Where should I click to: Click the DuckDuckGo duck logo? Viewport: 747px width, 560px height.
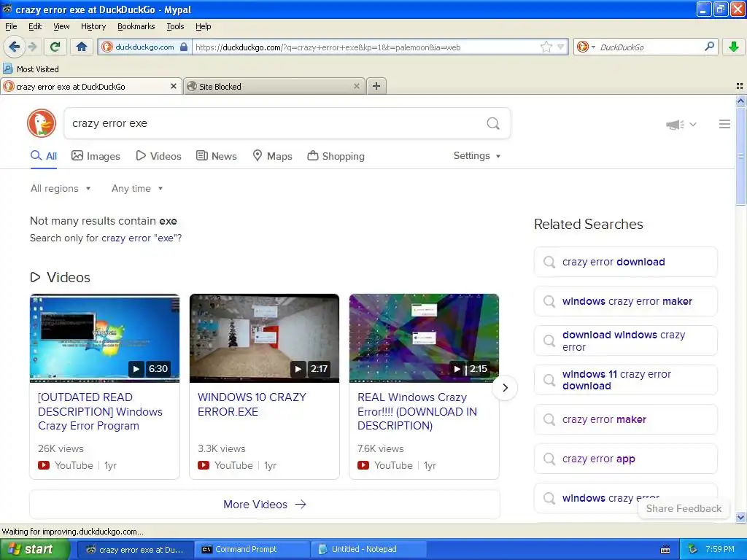tap(42, 123)
